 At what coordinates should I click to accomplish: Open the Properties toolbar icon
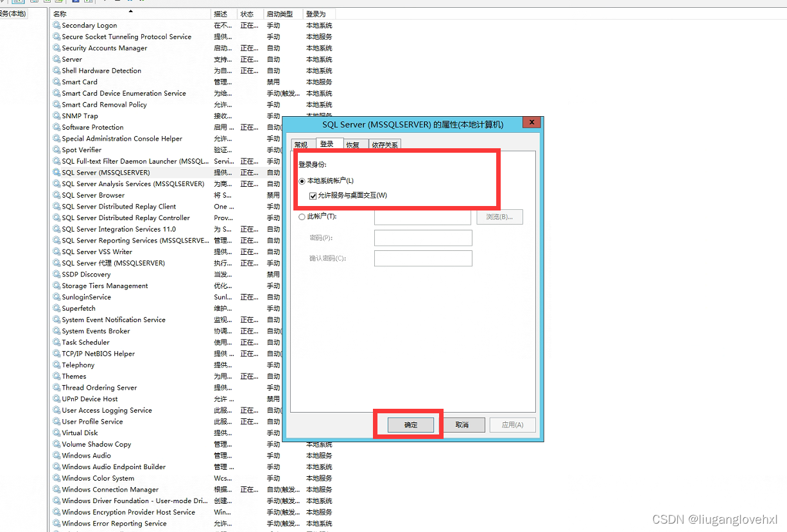click(34, 3)
